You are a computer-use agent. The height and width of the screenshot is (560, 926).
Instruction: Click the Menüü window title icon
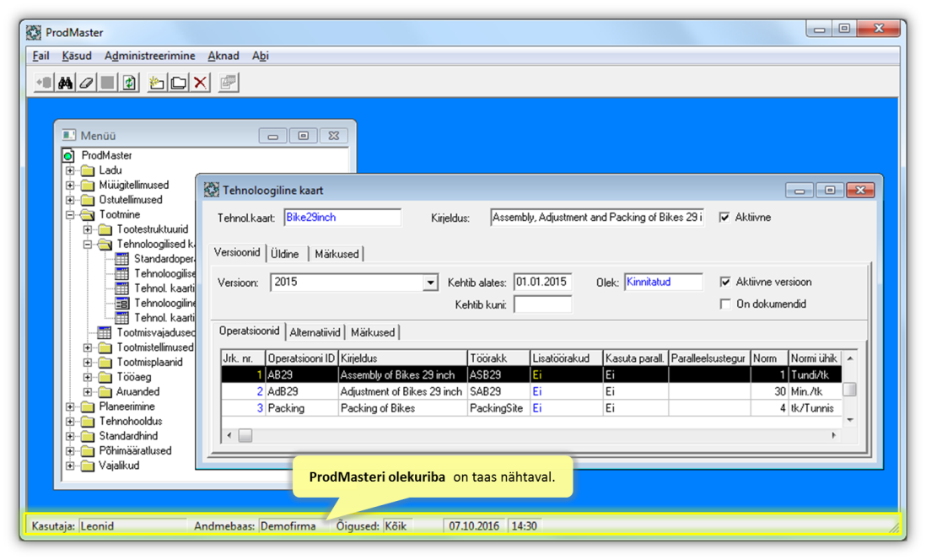[69, 135]
